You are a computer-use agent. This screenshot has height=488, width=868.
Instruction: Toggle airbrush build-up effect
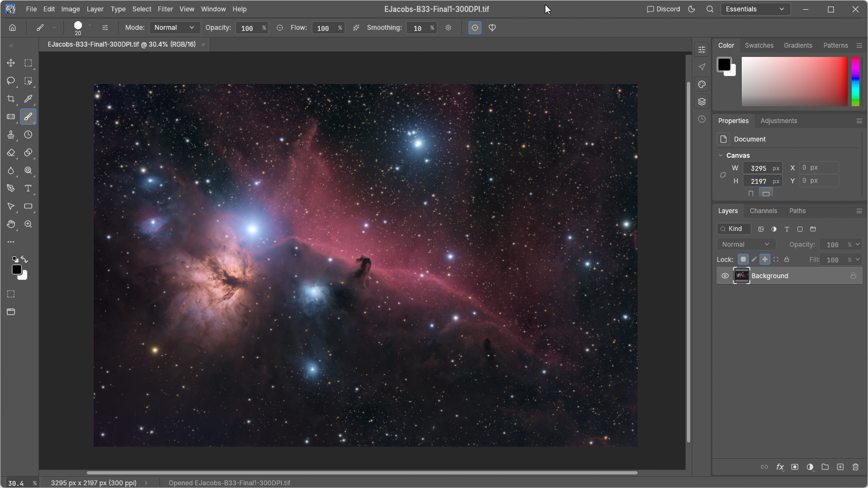(x=356, y=28)
